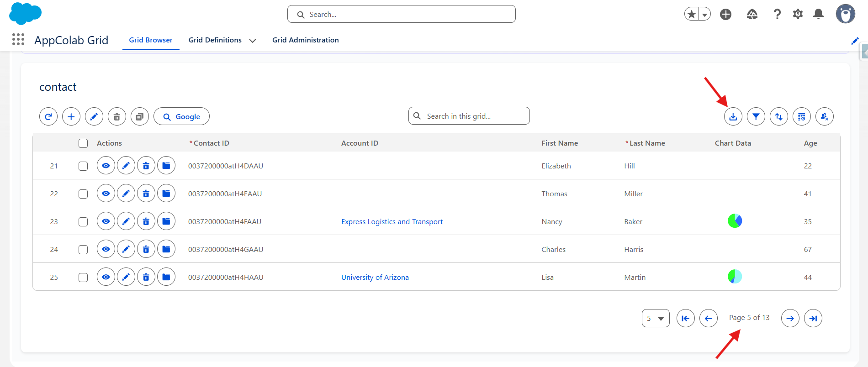Click the mass edit pencil icon in the toolbar
Viewport: 868px width, 367px height.
(94, 116)
